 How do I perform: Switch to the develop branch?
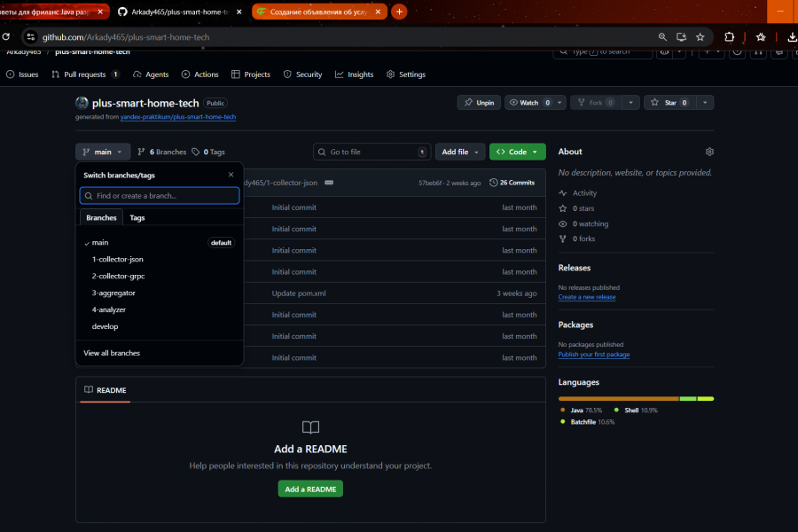pyautogui.click(x=160, y=326)
